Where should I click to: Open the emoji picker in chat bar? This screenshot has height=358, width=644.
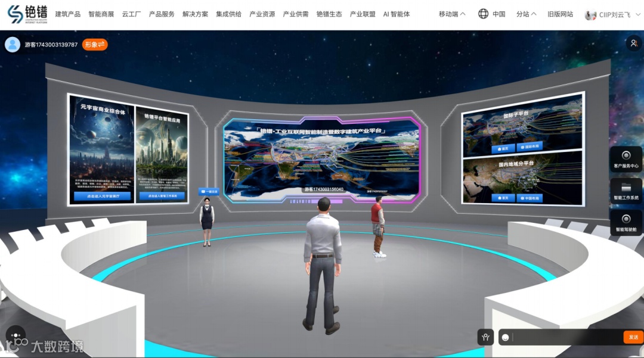(506, 337)
